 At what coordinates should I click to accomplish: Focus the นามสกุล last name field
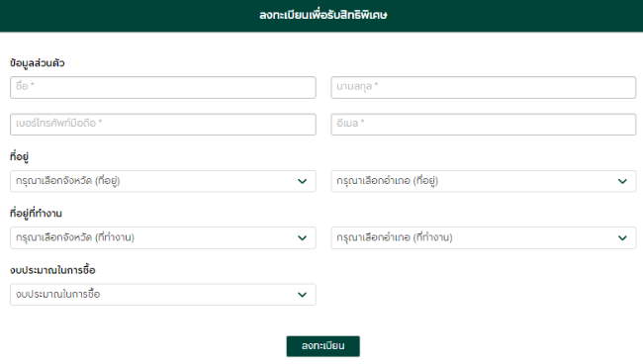click(x=484, y=87)
